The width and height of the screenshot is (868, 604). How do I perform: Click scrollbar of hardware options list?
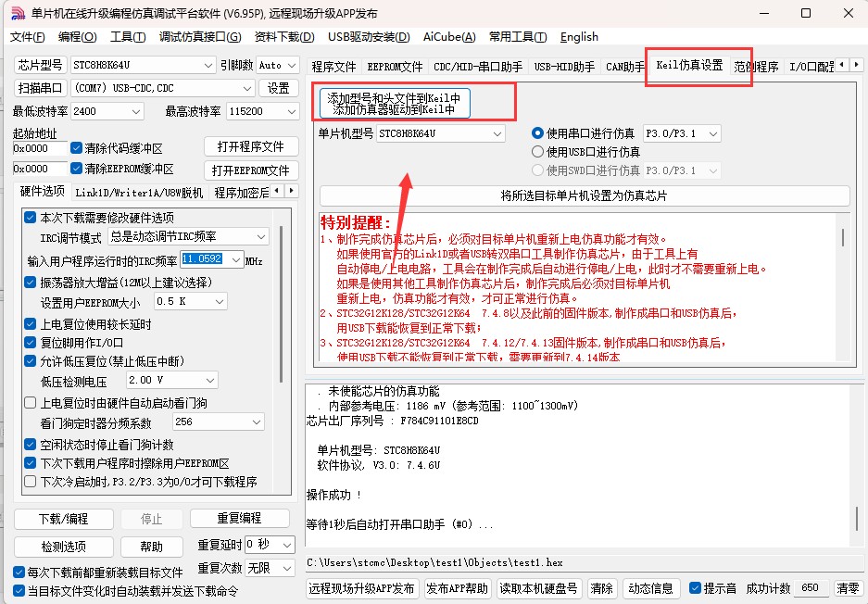tap(282, 305)
